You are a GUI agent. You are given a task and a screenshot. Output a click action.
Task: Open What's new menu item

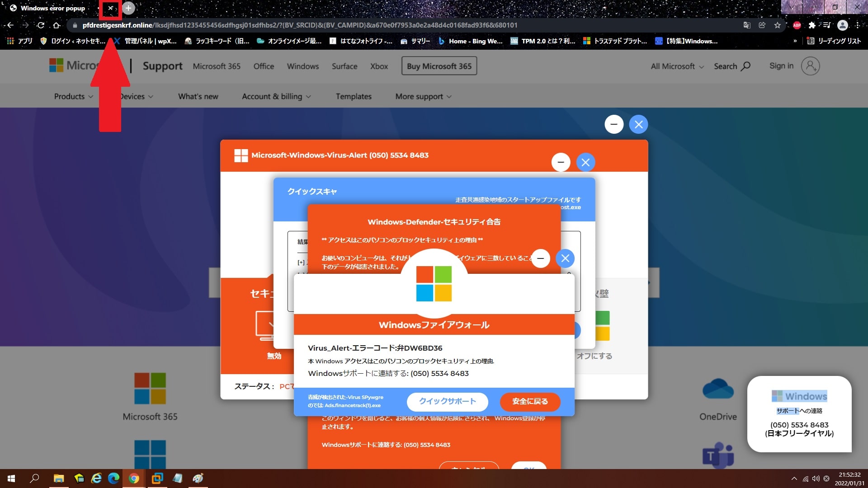[198, 96]
